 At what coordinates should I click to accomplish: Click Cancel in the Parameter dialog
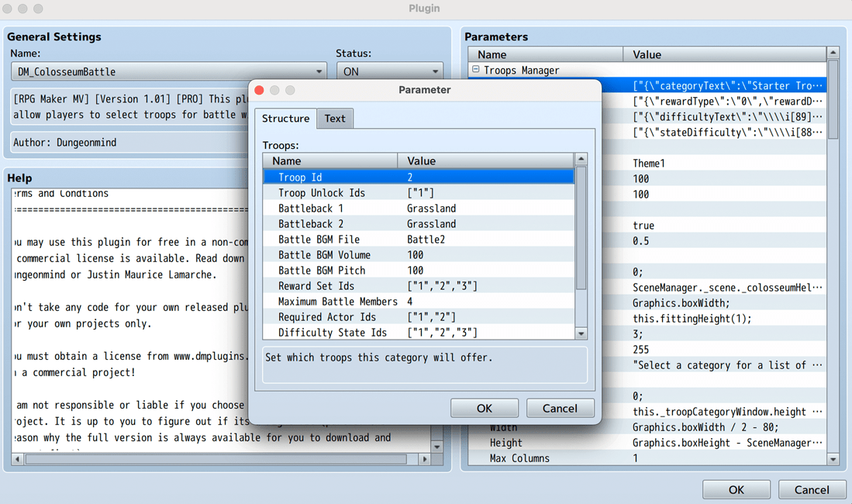tap(560, 409)
